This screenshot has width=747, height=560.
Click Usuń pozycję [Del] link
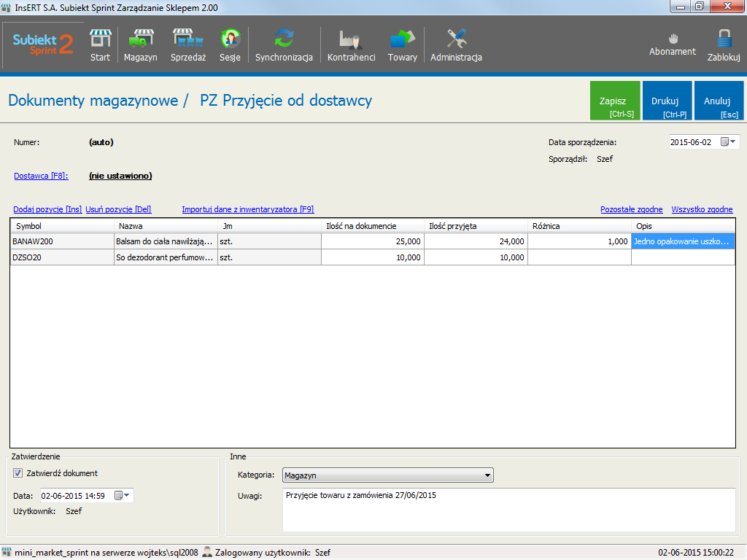coord(118,209)
